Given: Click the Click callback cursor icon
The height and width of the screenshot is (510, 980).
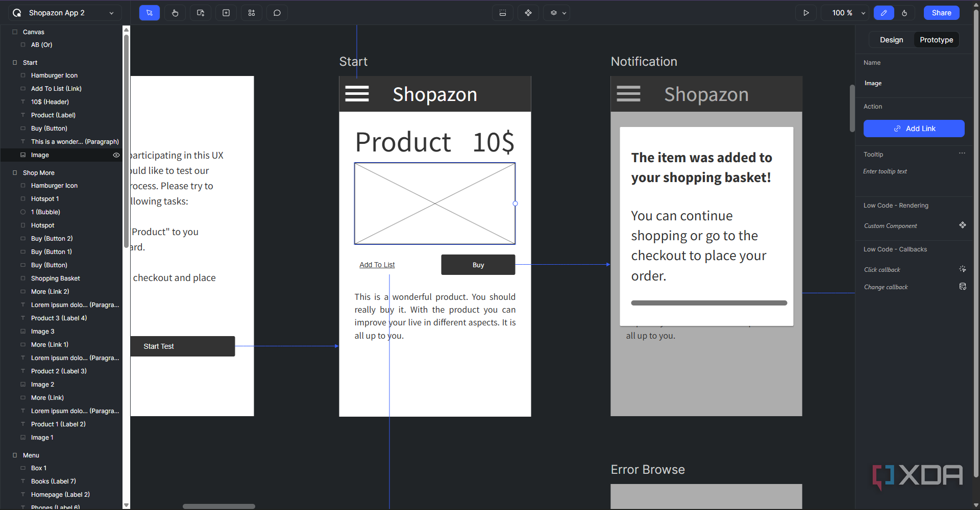Looking at the screenshot, I should (963, 269).
